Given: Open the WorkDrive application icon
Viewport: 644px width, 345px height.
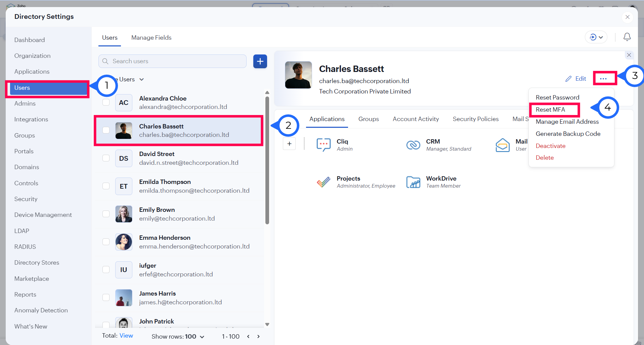Looking at the screenshot, I should tap(413, 182).
